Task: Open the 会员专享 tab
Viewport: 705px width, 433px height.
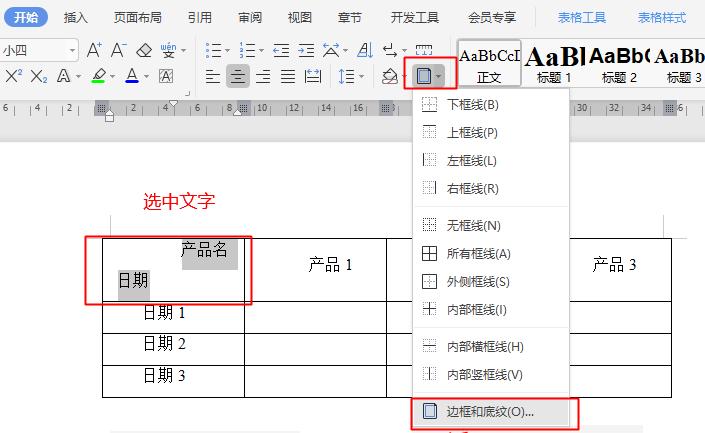Action: [492, 18]
